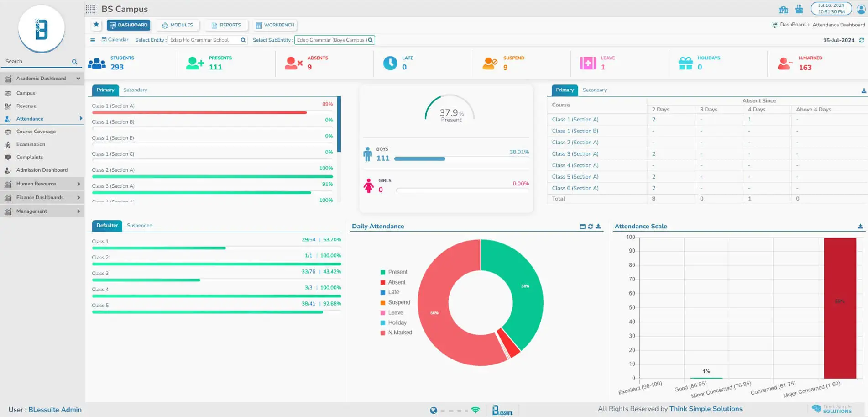
Task: Download the Absent Since table
Action: tap(863, 91)
